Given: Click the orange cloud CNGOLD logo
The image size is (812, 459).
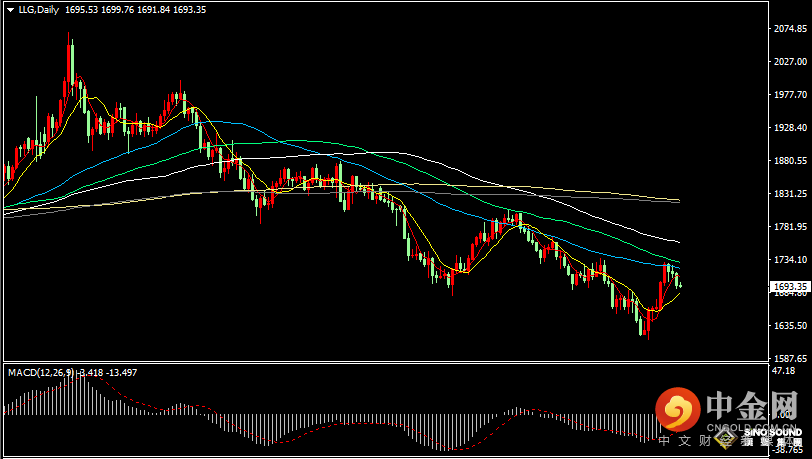Looking at the screenshot, I should (680, 410).
